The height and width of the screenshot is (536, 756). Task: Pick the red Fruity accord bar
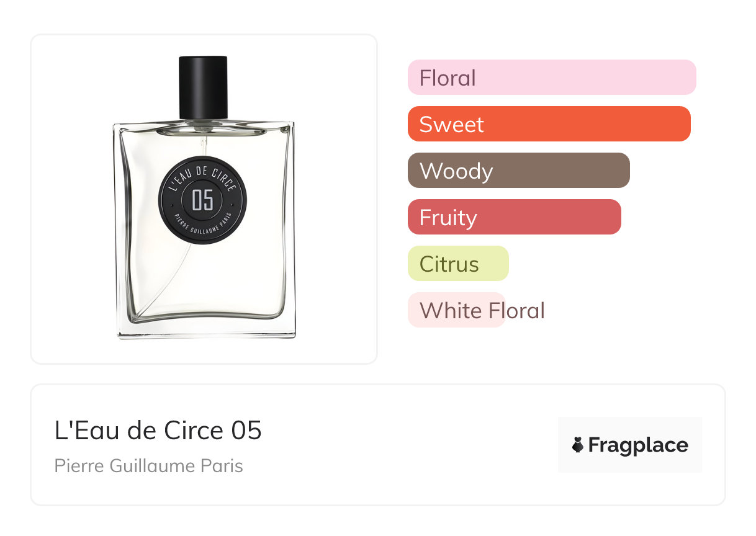point(515,217)
